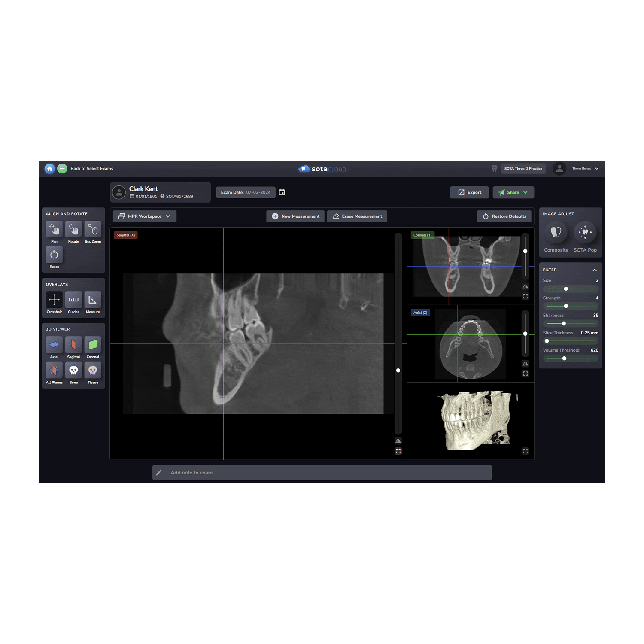The width and height of the screenshot is (644, 644).
Task: Show the Axial plane in 3D viewer
Action: coord(54,345)
